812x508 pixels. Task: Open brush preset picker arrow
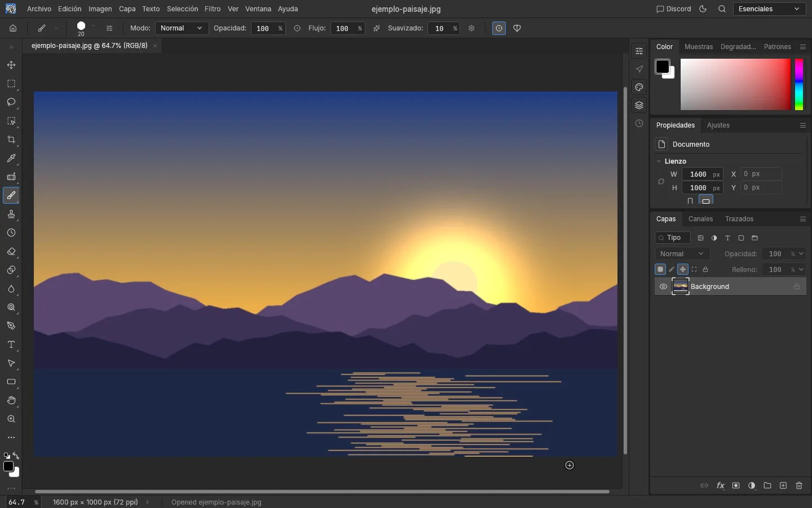click(94, 26)
